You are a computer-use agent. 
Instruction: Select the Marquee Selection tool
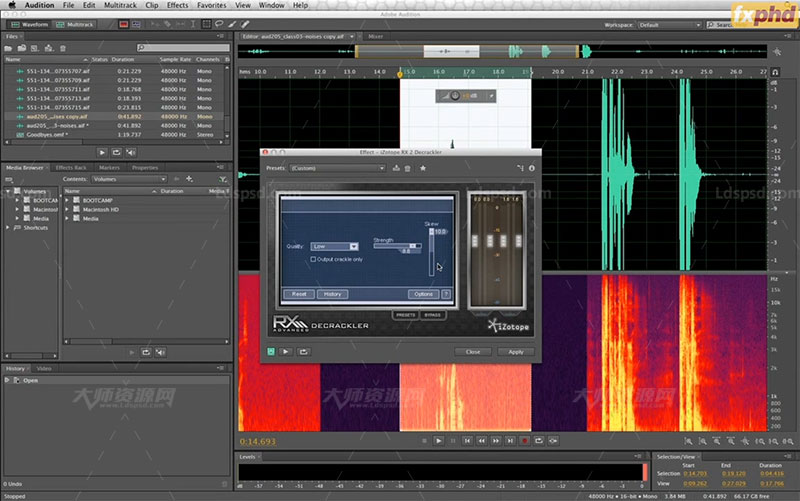pos(206,24)
